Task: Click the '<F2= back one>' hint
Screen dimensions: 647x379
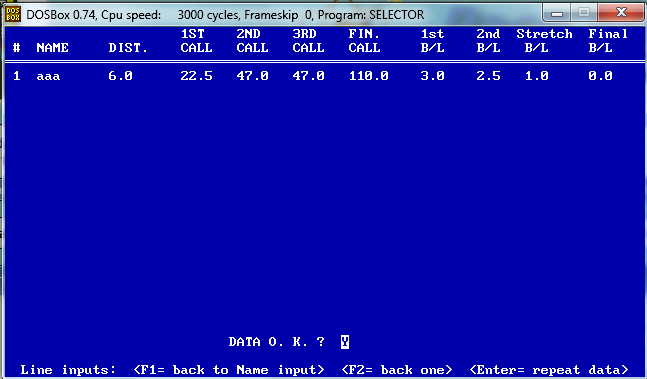Action: click(397, 370)
